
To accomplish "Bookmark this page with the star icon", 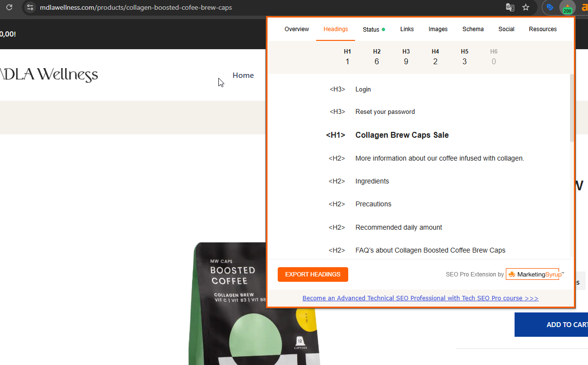I will coord(526,7).
